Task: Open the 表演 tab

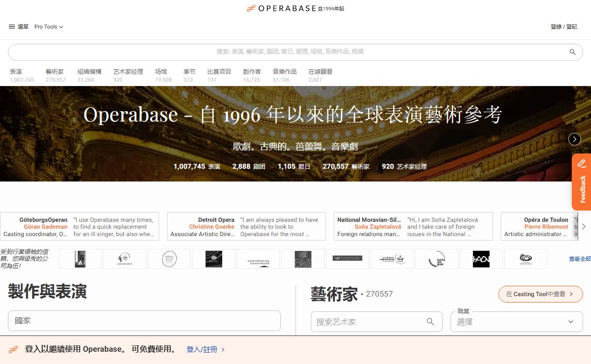Action: (x=22, y=75)
